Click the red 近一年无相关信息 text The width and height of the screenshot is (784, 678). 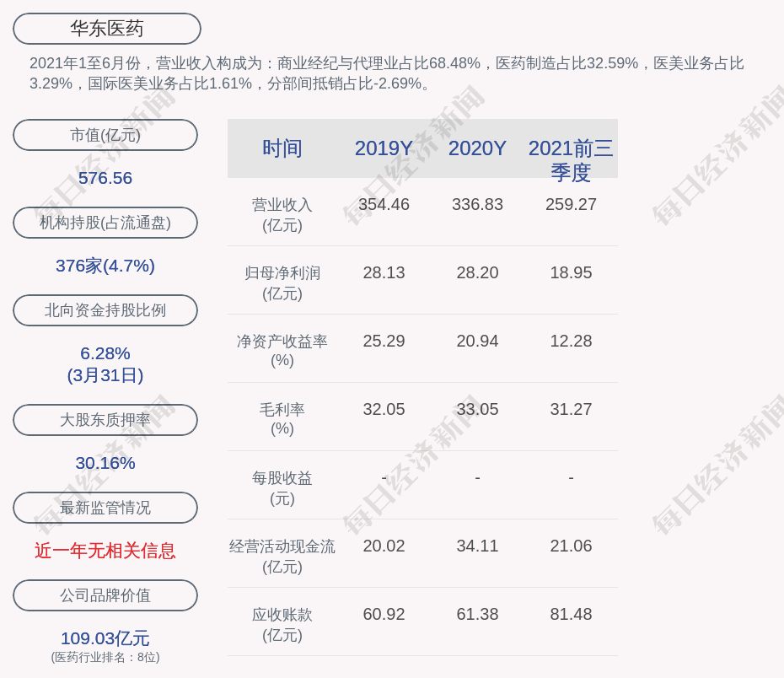coord(105,551)
